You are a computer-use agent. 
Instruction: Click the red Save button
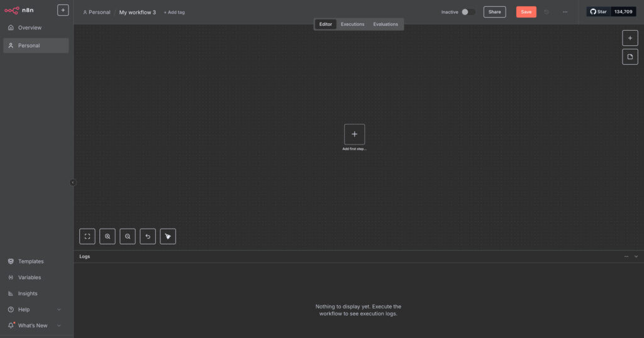click(526, 12)
